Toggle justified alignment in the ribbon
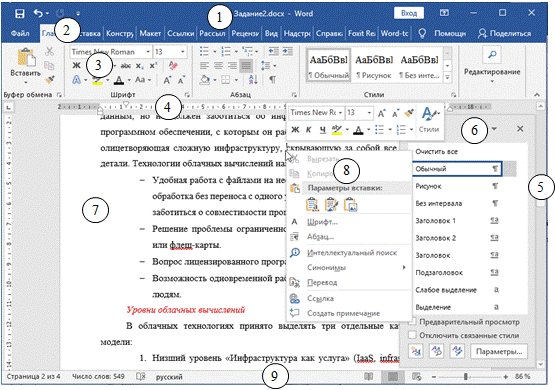 tap(246, 66)
